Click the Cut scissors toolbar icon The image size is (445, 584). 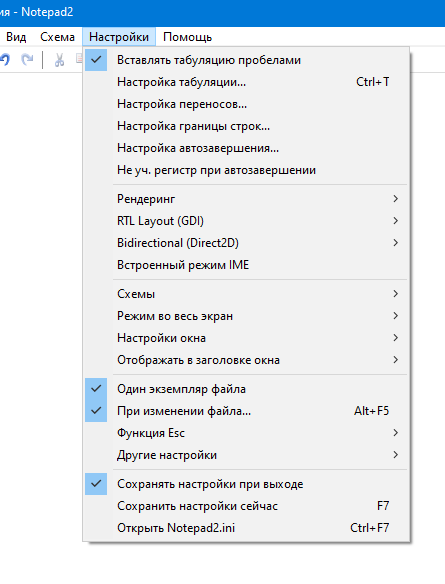coord(59,60)
